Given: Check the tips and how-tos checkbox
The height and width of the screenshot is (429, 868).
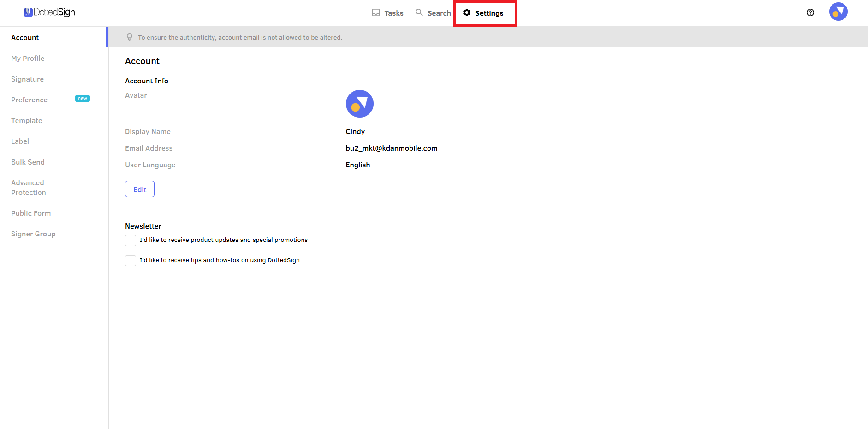Looking at the screenshot, I should (x=131, y=261).
